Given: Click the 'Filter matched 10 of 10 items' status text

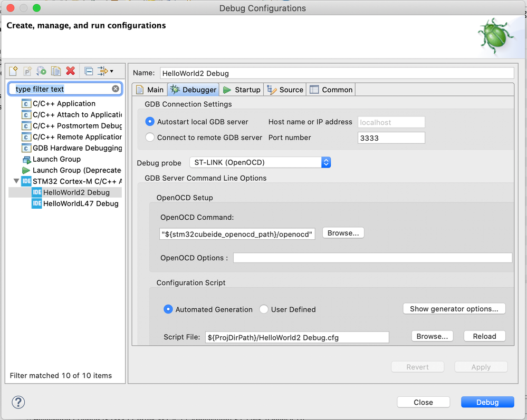Looking at the screenshot, I should [61, 375].
